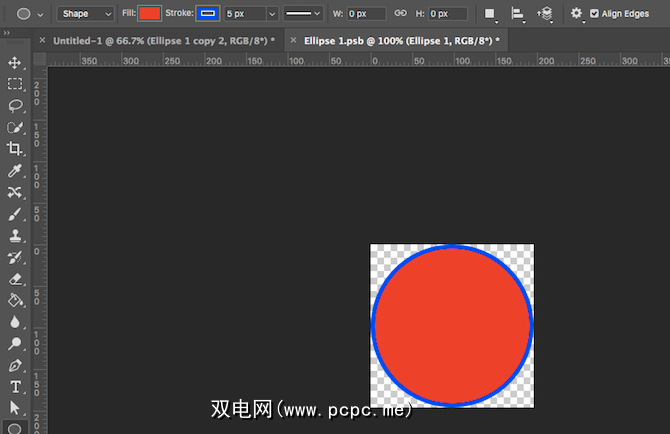Select the Horizontal Type tool
The image size is (670, 434).
[x=15, y=387]
